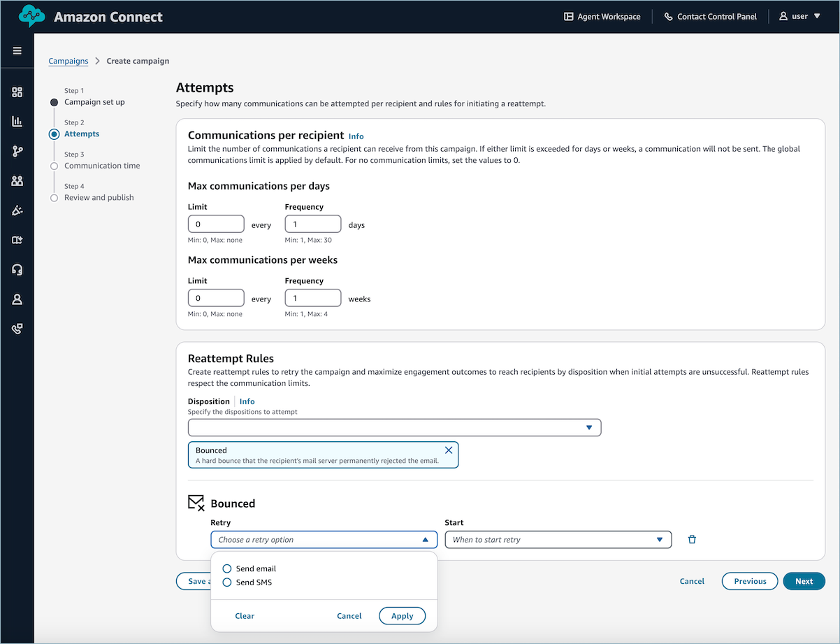Focus the per days Frequency field
The image size is (840, 644).
click(x=313, y=224)
